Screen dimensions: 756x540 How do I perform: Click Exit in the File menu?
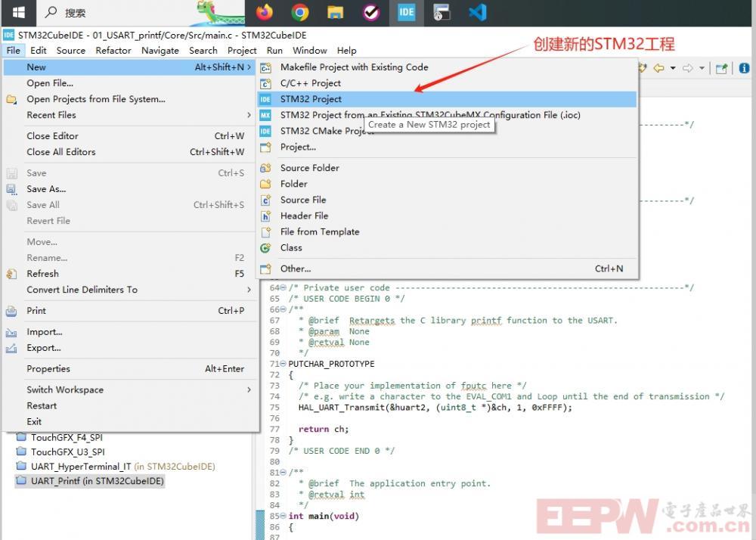[131, 421]
